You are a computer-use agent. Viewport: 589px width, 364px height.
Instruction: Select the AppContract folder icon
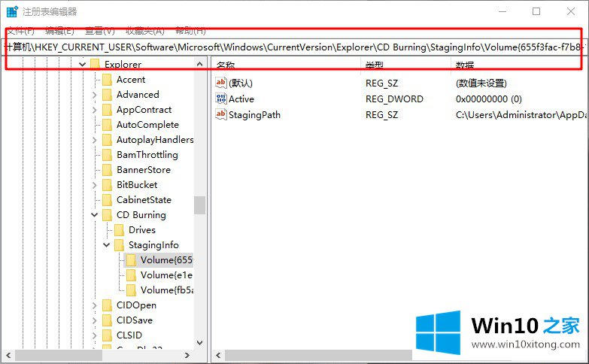click(108, 110)
